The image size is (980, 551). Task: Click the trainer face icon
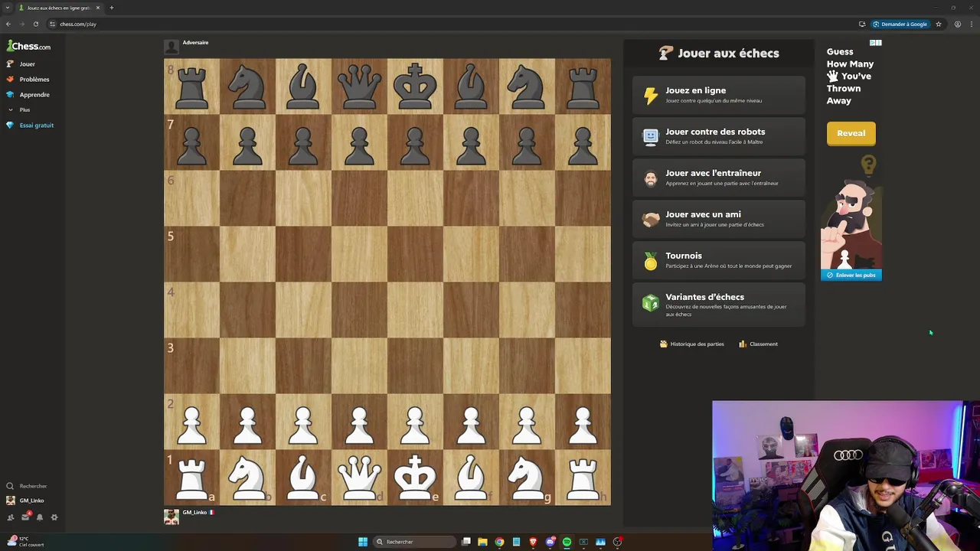coord(650,178)
